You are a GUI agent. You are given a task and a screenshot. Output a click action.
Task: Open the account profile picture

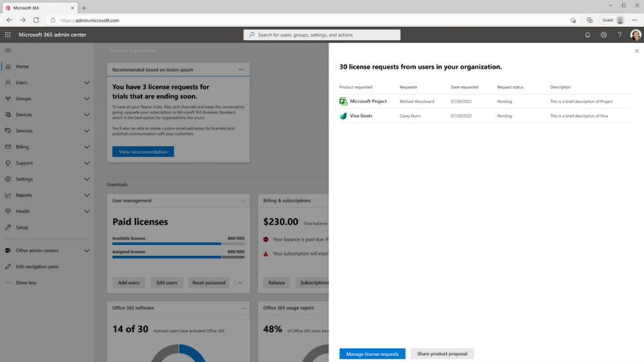tap(636, 35)
